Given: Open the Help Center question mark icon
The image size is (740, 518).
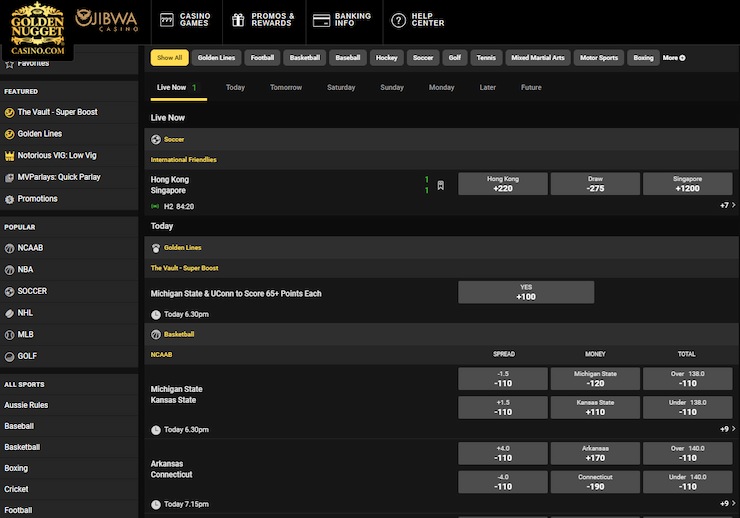Looking at the screenshot, I should [x=398, y=20].
